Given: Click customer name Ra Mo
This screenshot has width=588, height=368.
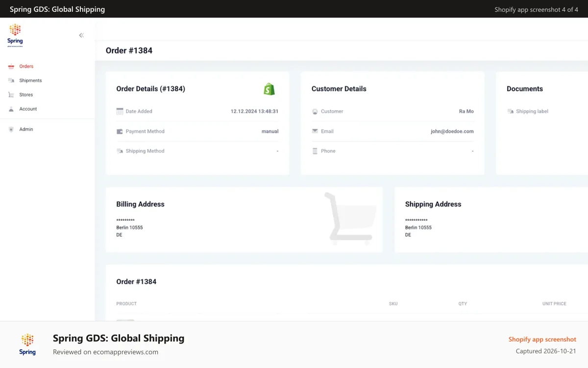Looking at the screenshot, I should tap(466, 111).
